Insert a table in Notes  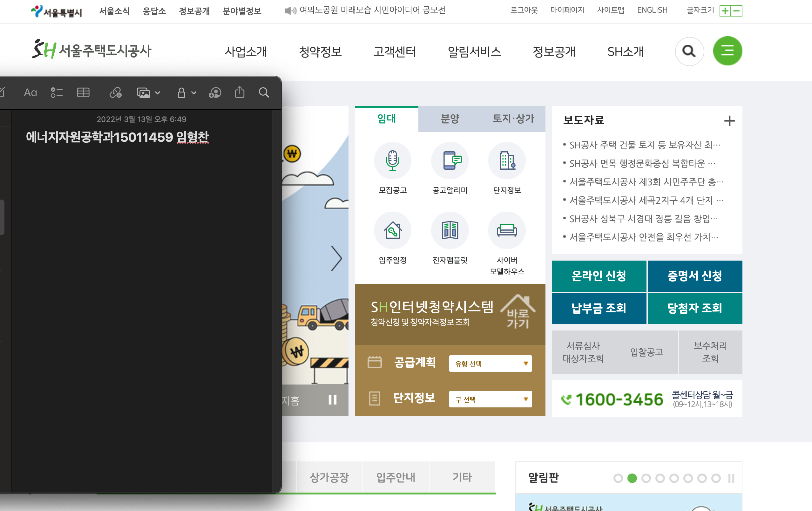tap(83, 92)
